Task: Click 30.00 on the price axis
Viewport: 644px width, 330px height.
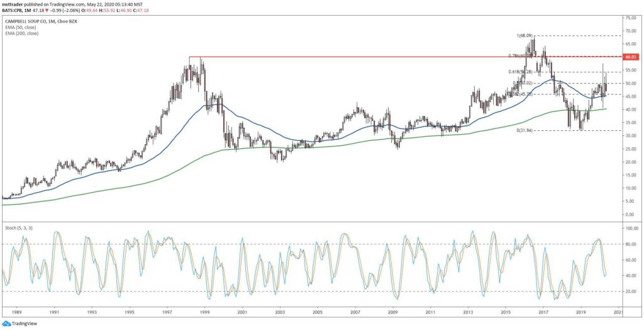Action: pyautogui.click(x=631, y=136)
